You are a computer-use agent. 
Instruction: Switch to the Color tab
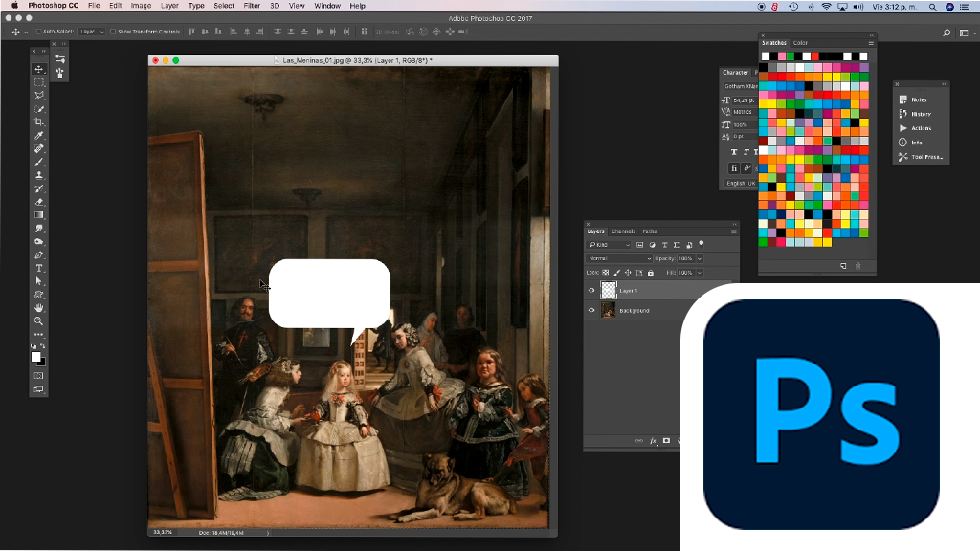point(800,43)
